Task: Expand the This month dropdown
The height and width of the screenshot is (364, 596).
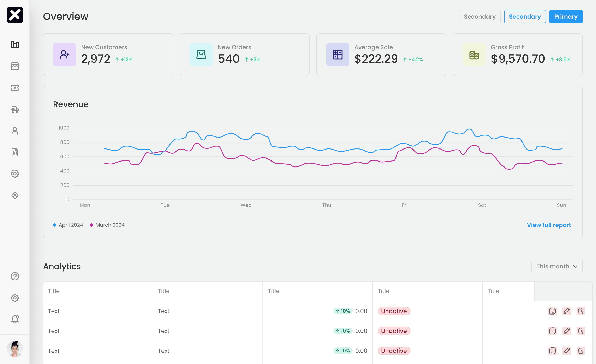Action: point(557,266)
